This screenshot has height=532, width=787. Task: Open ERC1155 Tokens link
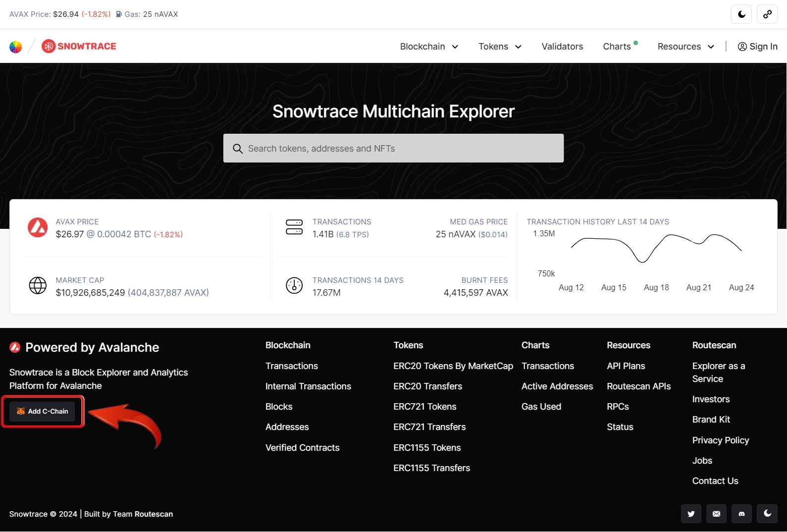tap(427, 448)
